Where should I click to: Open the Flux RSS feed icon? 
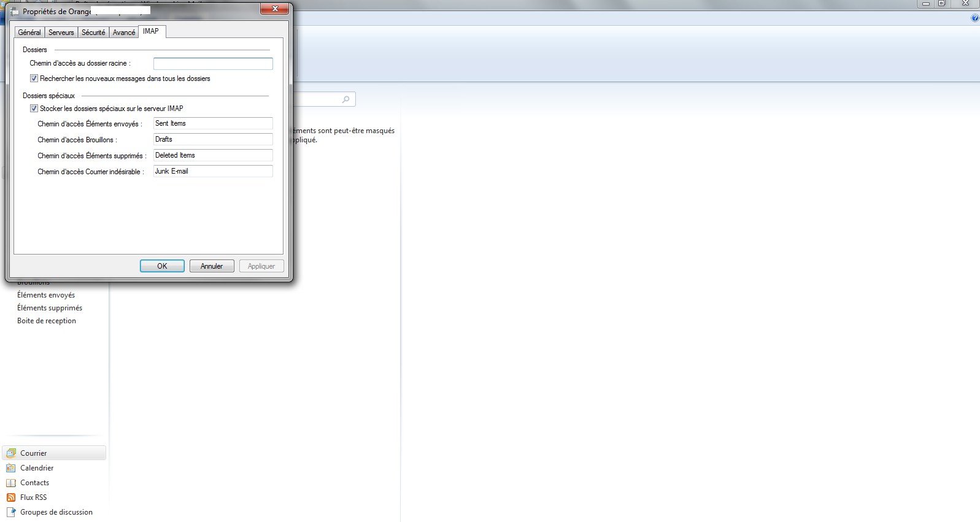click(x=11, y=497)
